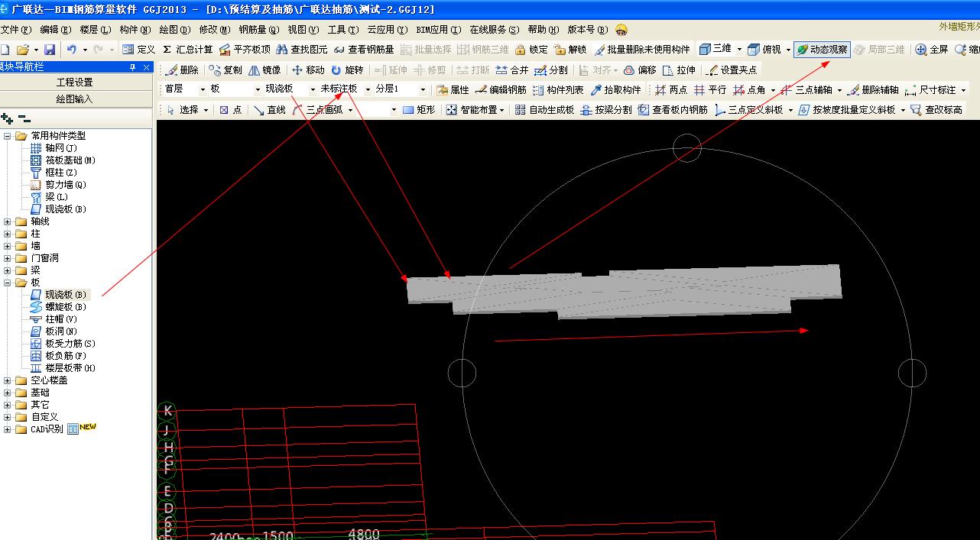Expand the 轴线 tree folder
This screenshot has height=540, width=980.
click(8, 221)
